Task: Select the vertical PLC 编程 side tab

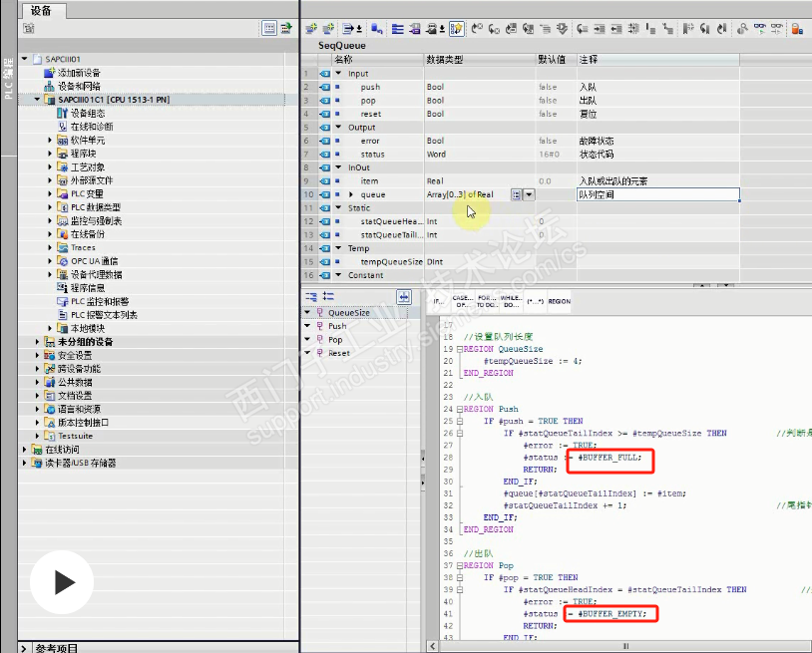Action: [x=8, y=79]
